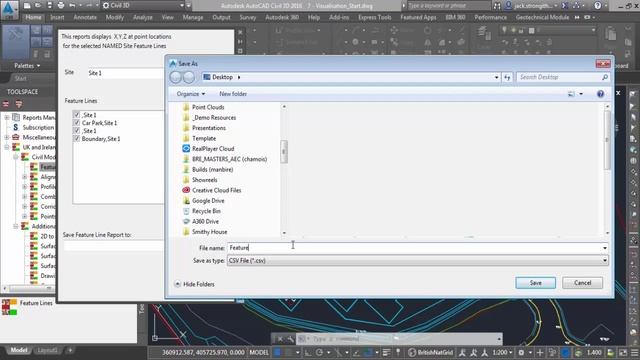The width and height of the screenshot is (640, 360).
Task: Open the Insert ribbon tab
Action: coord(57,17)
